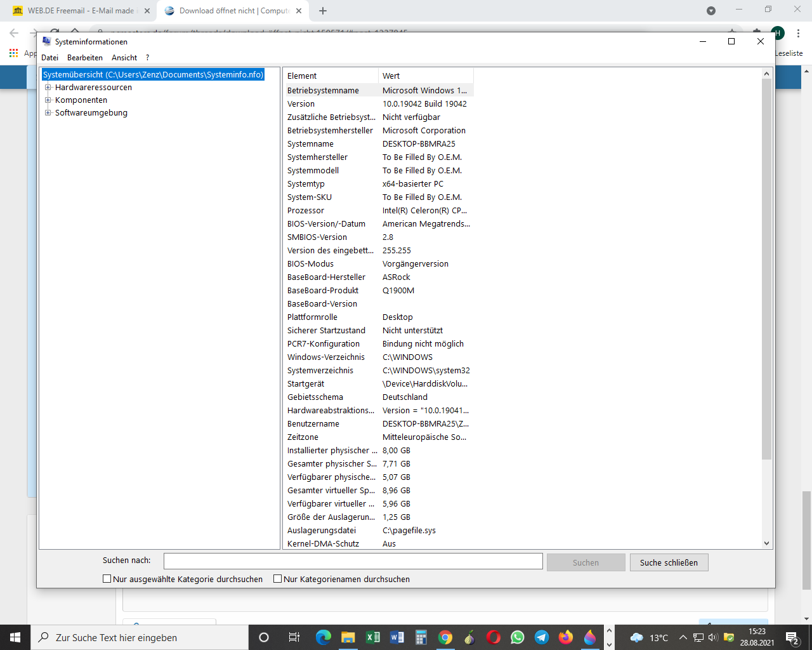Focus the Suchen nach input field
The image size is (812, 650).
[x=353, y=561]
